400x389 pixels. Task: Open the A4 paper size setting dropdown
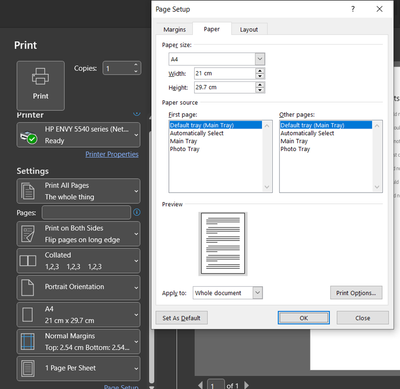point(78,314)
